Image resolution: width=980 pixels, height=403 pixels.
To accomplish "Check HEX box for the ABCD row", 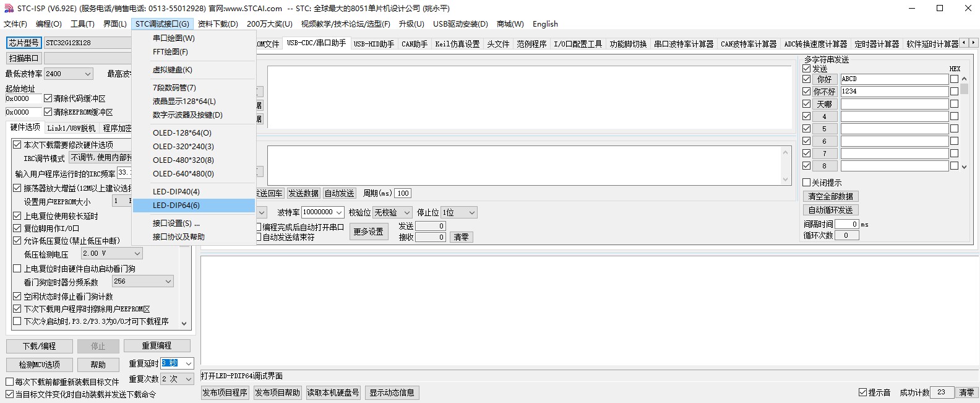I will point(954,79).
